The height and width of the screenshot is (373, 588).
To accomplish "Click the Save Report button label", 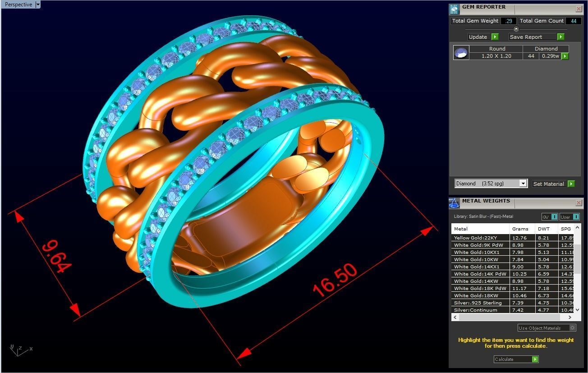I will coord(533,37).
